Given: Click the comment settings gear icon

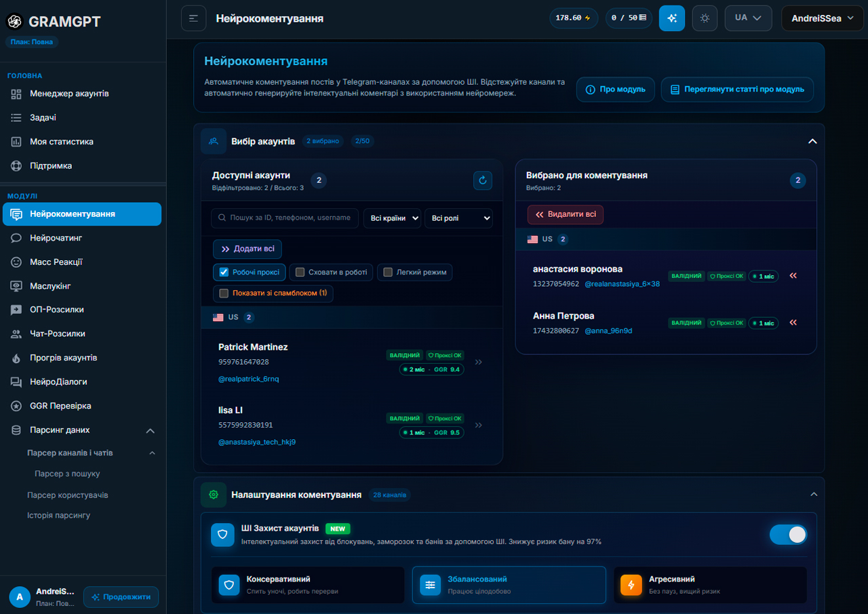Looking at the screenshot, I should click(x=214, y=495).
